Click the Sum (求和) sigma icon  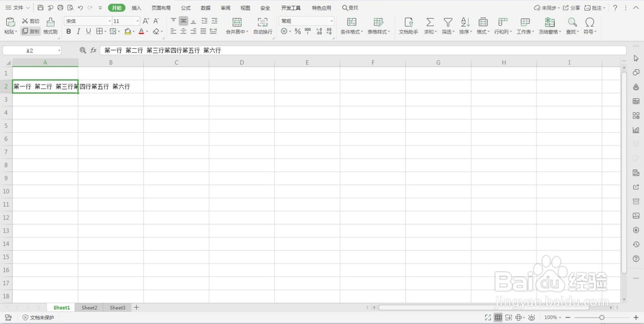430,22
